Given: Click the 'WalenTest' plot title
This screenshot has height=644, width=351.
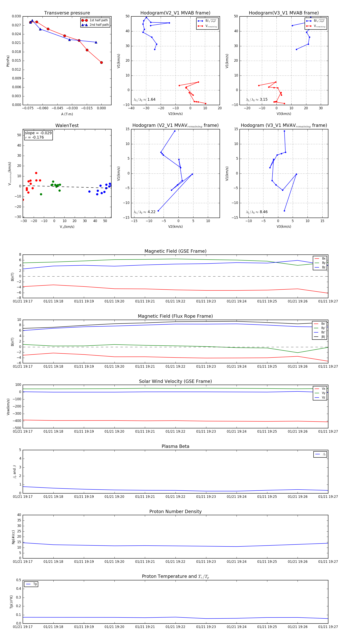Looking at the screenshot, I should tap(67, 125).
